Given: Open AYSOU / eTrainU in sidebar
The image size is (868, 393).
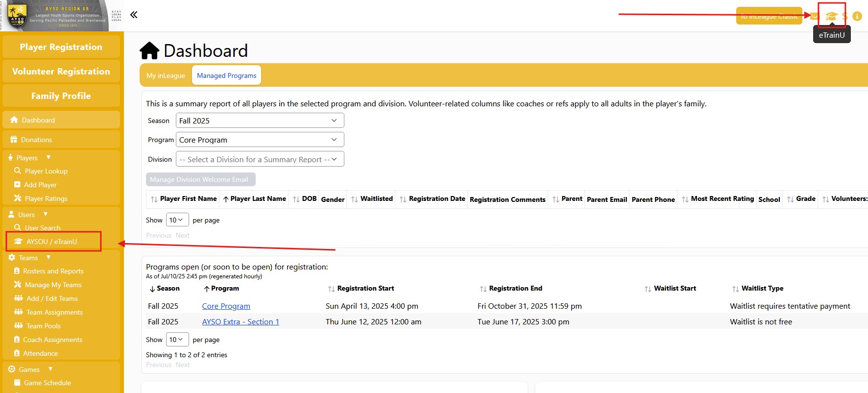Looking at the screenshot, I should pyautogui.click(x=51, y=242).
